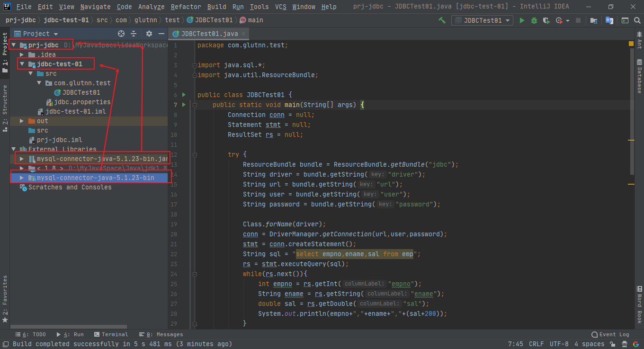Viewport: 644px width, 349px height.
Task: Open the 1: Project tool window tab
Action: 5,53
